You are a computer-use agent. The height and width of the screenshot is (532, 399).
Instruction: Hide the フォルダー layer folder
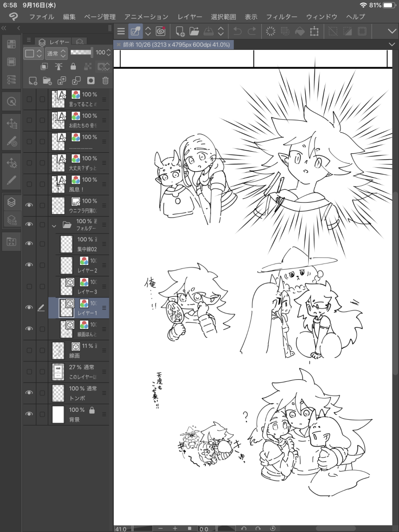tap(29, 224)
